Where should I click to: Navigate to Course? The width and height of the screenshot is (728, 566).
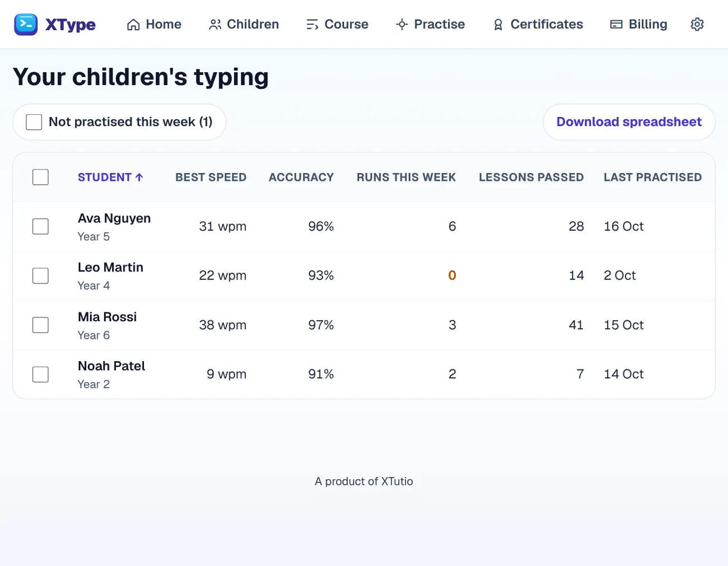[x=337, y=24]
